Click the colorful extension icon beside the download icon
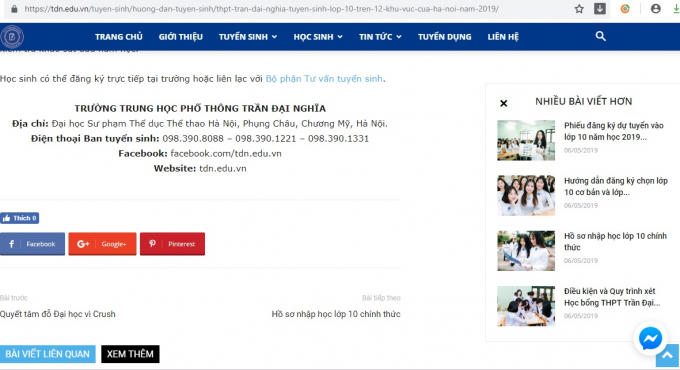Image resolution: width=680 pixels, height=370 pixels. [625, 9]
